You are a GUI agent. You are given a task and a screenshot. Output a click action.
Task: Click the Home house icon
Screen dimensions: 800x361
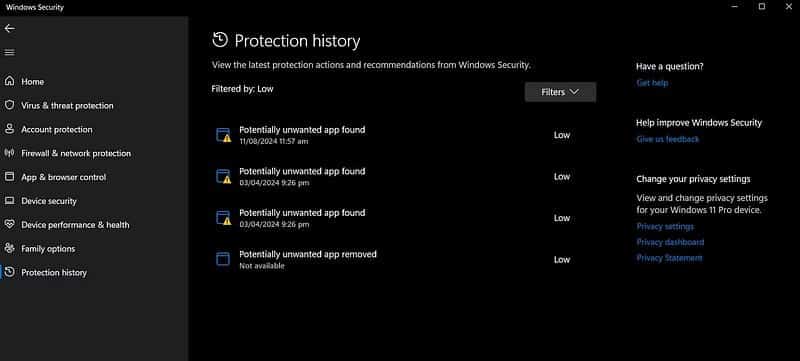[x=9, y=81]
